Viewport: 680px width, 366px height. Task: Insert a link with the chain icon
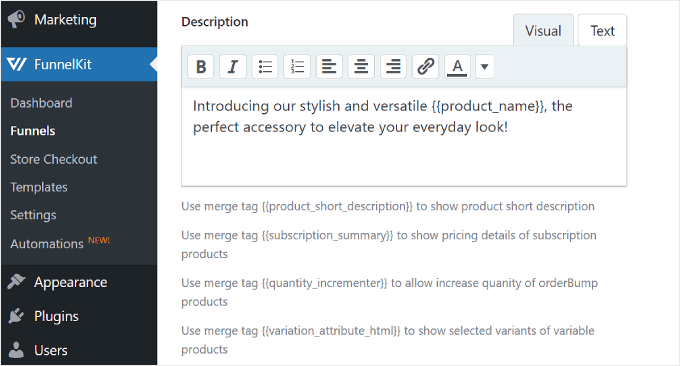tap(425, 67)
